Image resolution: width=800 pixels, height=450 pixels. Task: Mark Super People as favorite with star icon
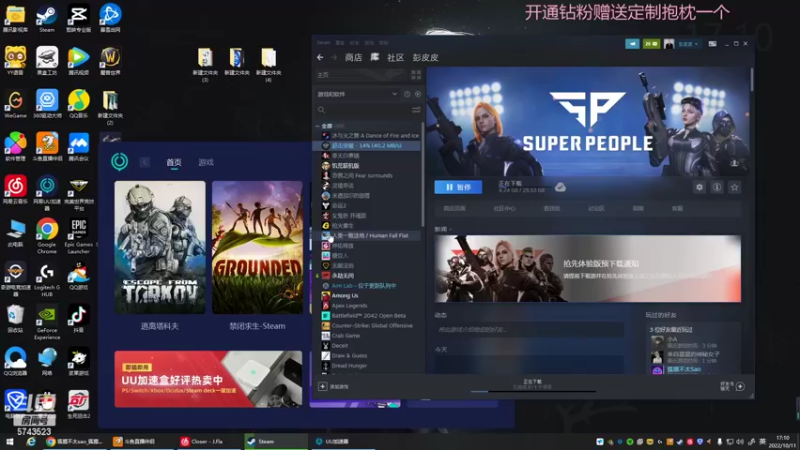[x=735, y=187]
